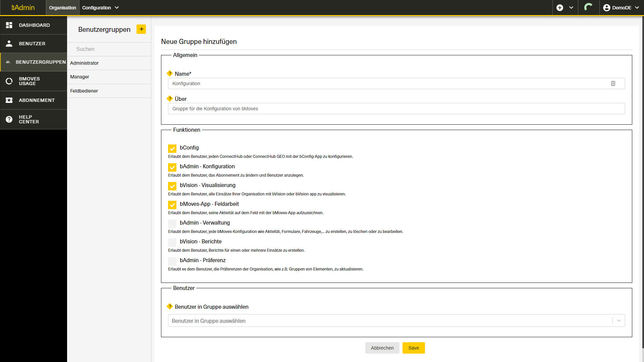The width and height of the screenshot is (644, 362).
Task: Click the 'bVision - Berichte' label
Action: pos(201,241)
